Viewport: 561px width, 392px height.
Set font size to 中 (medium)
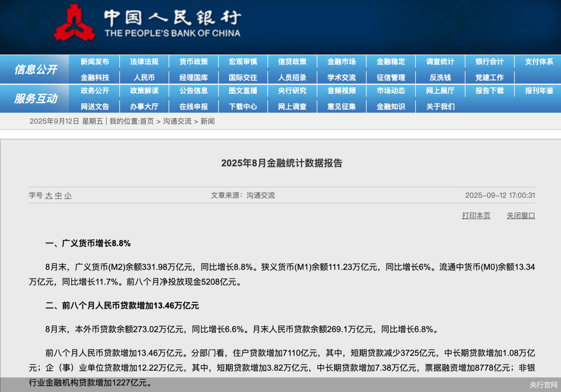point(58,195)
